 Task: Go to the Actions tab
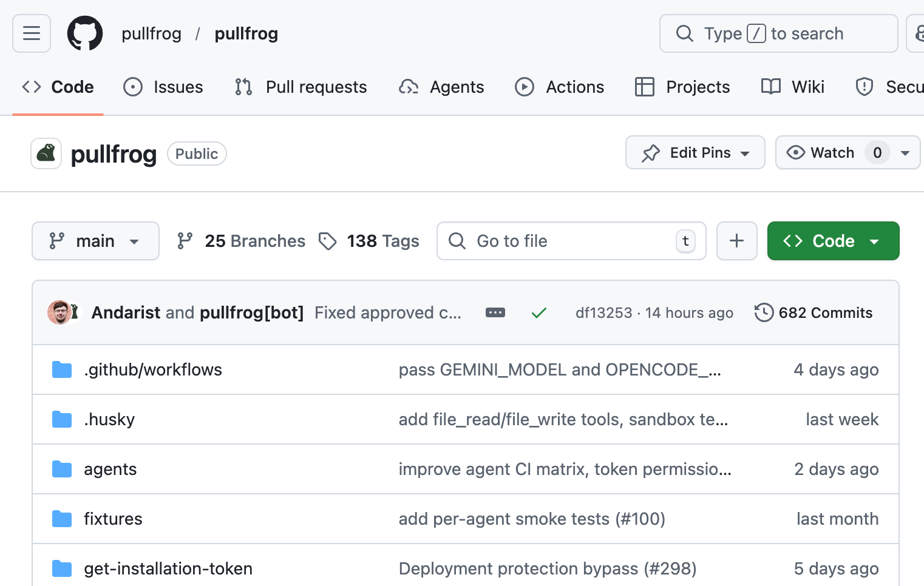(x=560, y=87)
